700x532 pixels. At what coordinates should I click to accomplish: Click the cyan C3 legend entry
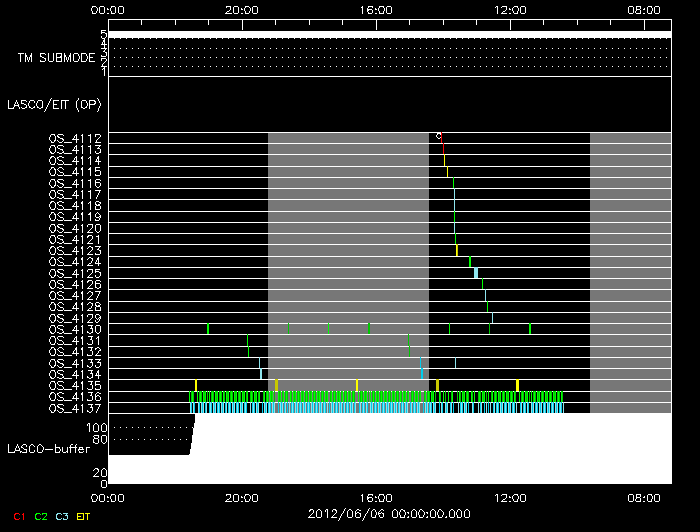coord(62,516)
